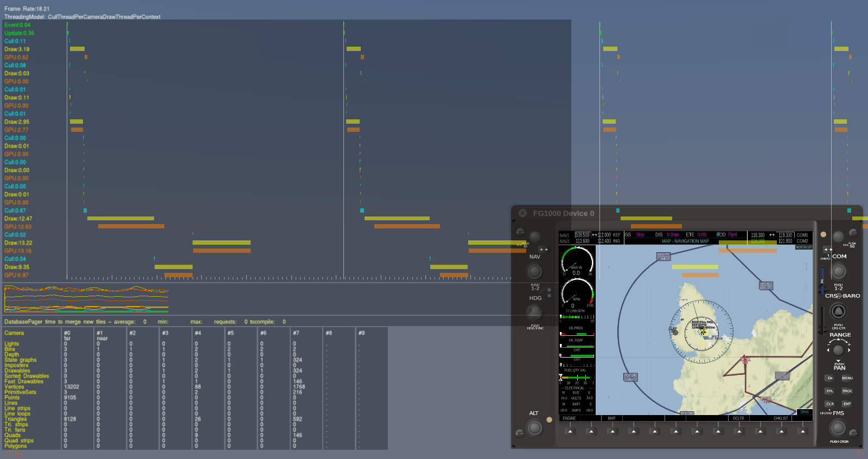The height and width of the screenshot is (459, 868).
Task: Click the COM tuning knob
Action: tap(839, 271)
